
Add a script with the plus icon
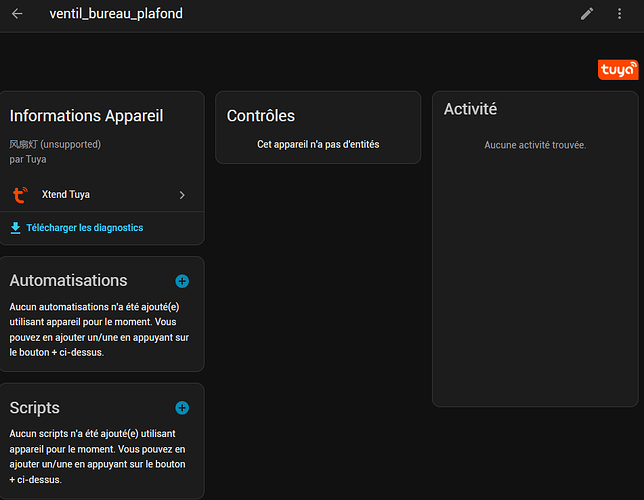tap(182, 408)
